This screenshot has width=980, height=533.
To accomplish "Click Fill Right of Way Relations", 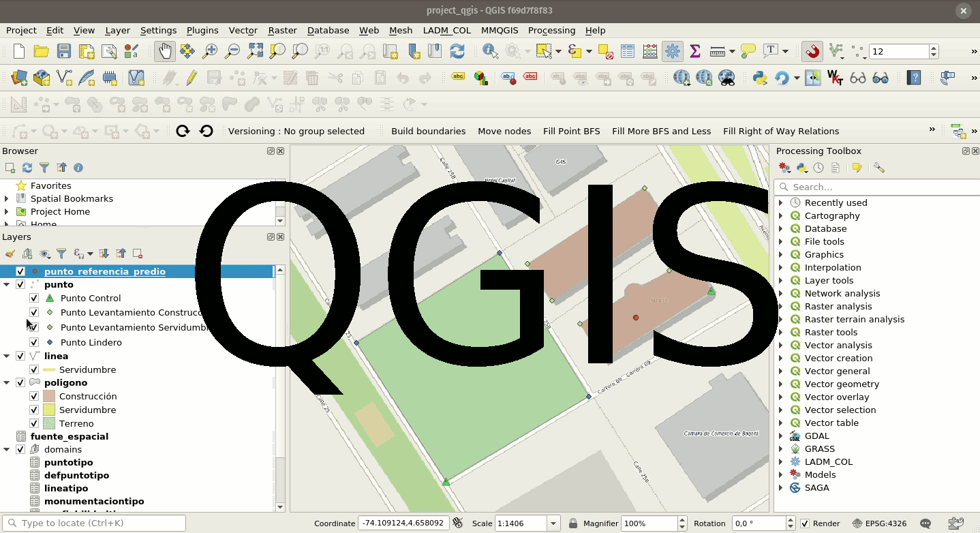I will click(x=781, y=131).
